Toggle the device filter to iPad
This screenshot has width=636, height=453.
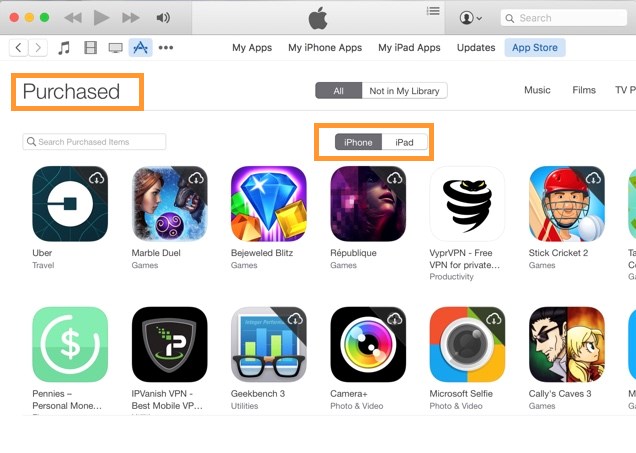(404, 142)
